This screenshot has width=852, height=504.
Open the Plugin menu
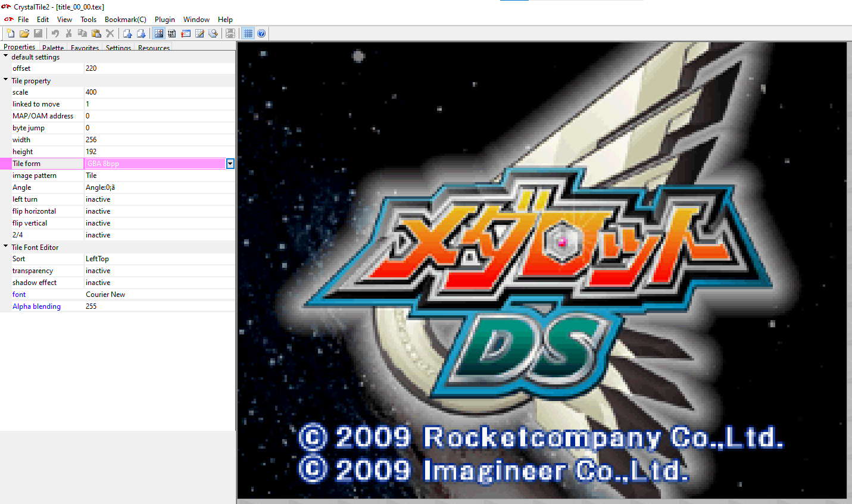coord(165,20)
